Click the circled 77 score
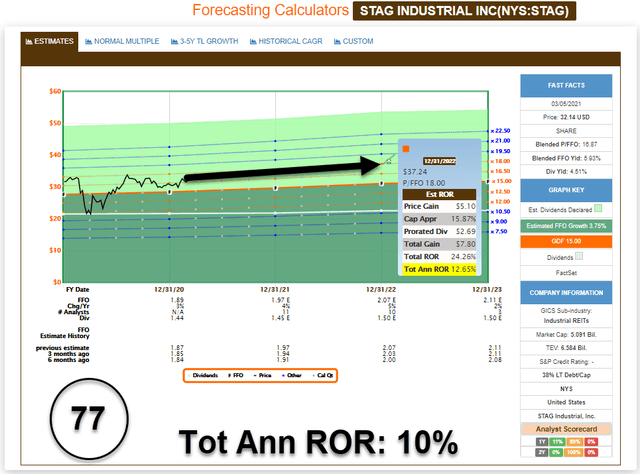 tap(89, 419)
